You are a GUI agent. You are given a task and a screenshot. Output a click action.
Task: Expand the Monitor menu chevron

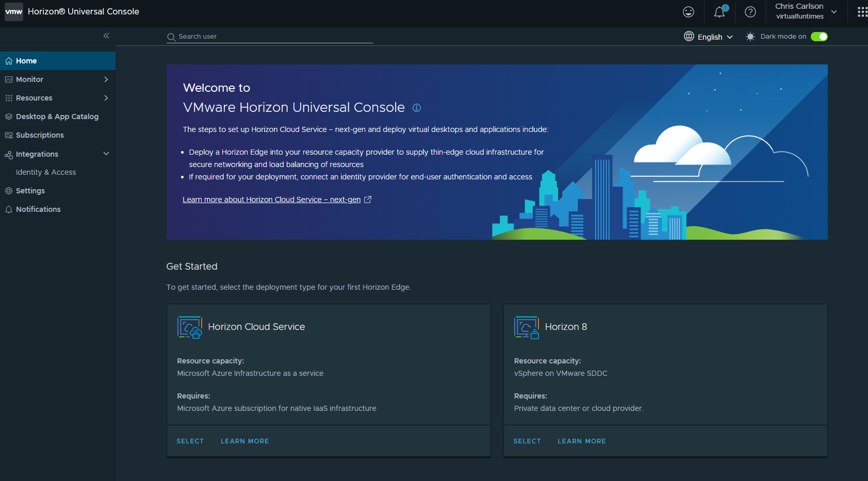pyautogui.click(x=106, y=79)
